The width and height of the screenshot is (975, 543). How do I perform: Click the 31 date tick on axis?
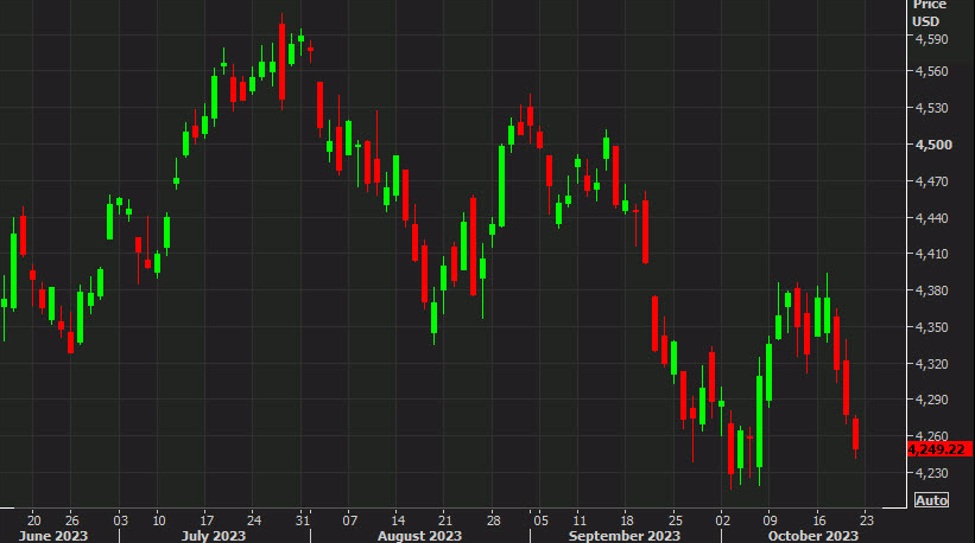point(302,521)
